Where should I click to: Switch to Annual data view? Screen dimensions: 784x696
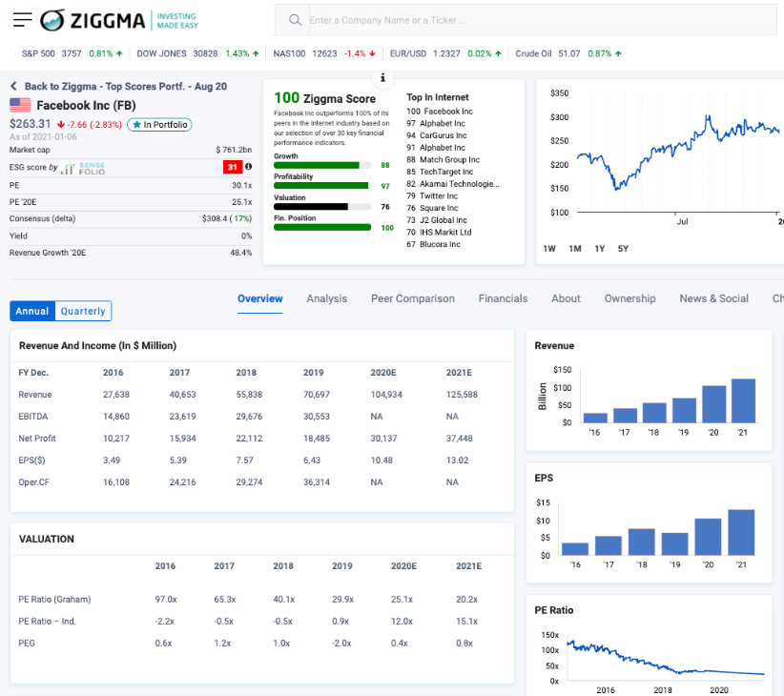[x=32, y=311]
